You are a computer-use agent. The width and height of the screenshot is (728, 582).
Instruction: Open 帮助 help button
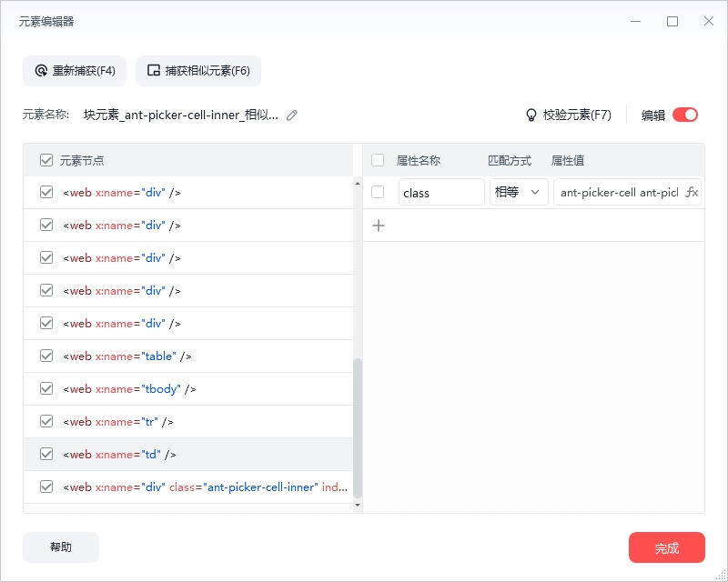tap(61, 547)
